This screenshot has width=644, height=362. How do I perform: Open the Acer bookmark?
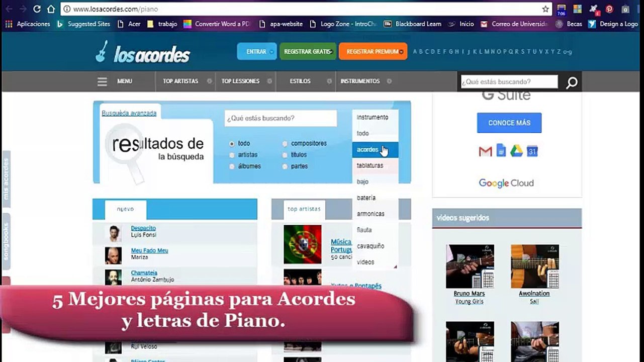pyautogui.click(x=129, y=24)
